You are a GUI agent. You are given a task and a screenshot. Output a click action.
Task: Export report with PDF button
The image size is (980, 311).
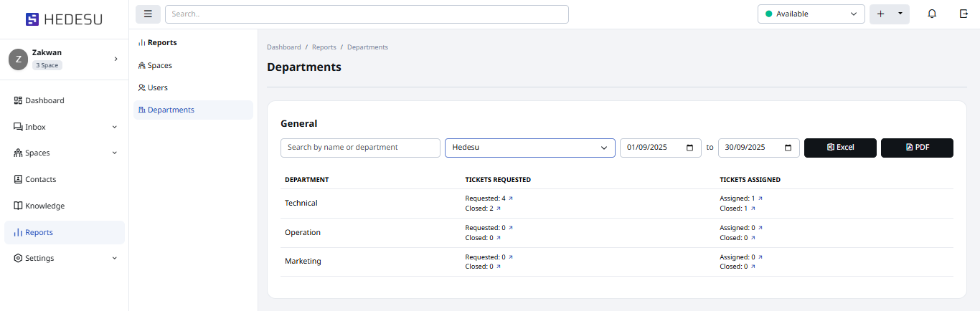click(917, 148)
